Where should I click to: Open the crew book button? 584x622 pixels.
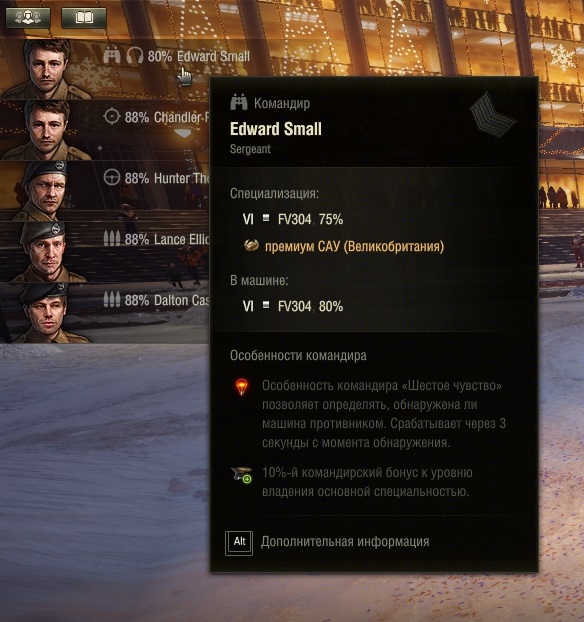pos(84,17)
